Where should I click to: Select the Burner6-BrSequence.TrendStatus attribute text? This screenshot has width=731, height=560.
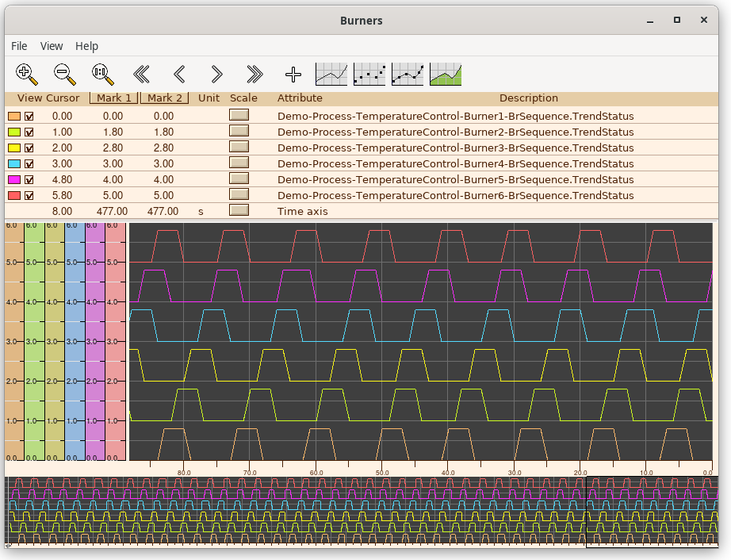pyautogui.click(x=455, y=195)
